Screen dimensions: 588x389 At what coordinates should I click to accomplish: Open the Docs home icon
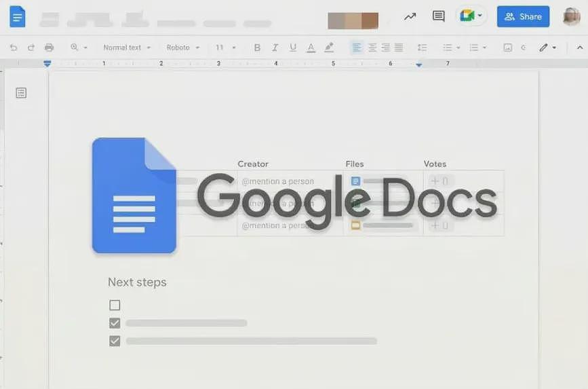point(18,16)
